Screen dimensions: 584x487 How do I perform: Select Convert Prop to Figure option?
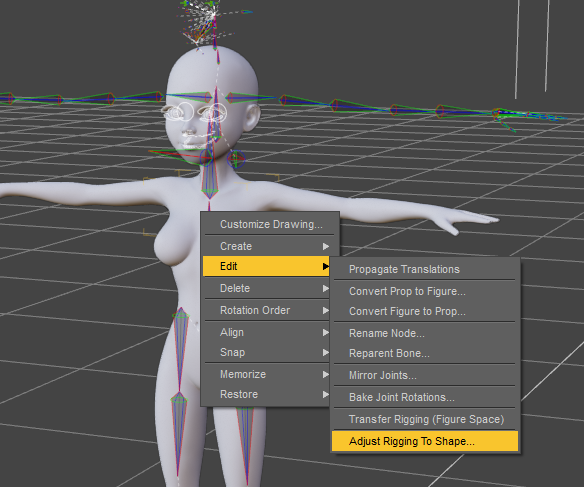pos(425,291)
